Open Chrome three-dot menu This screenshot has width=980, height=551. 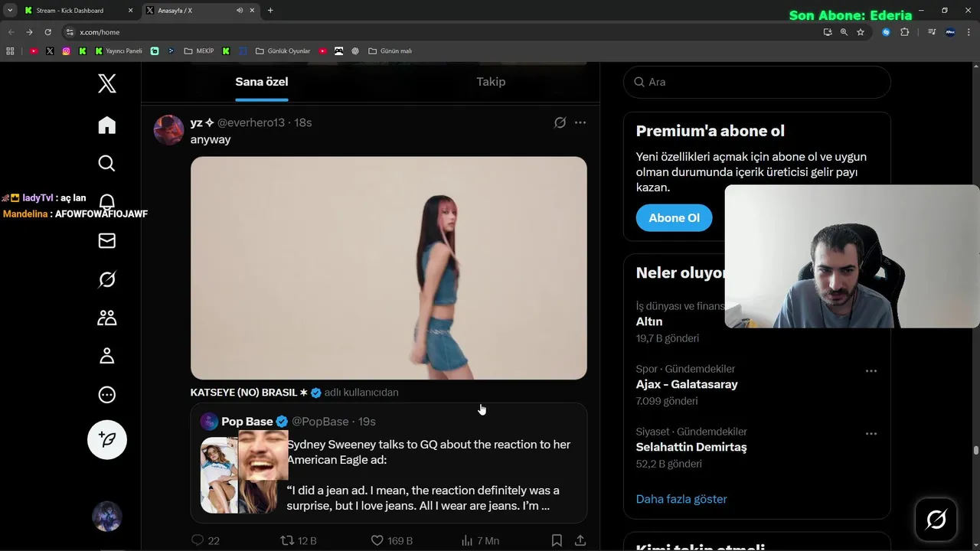tap(969, 32)
